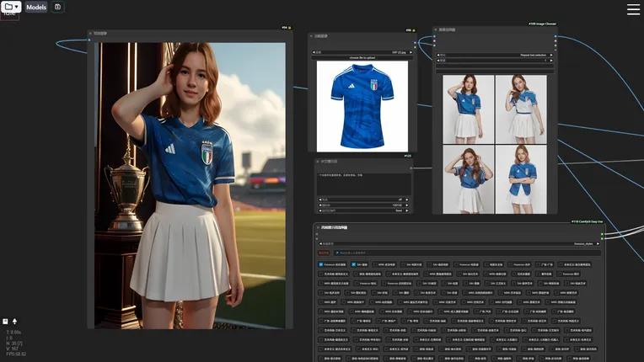
Task: Collapse the styles selector node
Action: tap(319, 227)
